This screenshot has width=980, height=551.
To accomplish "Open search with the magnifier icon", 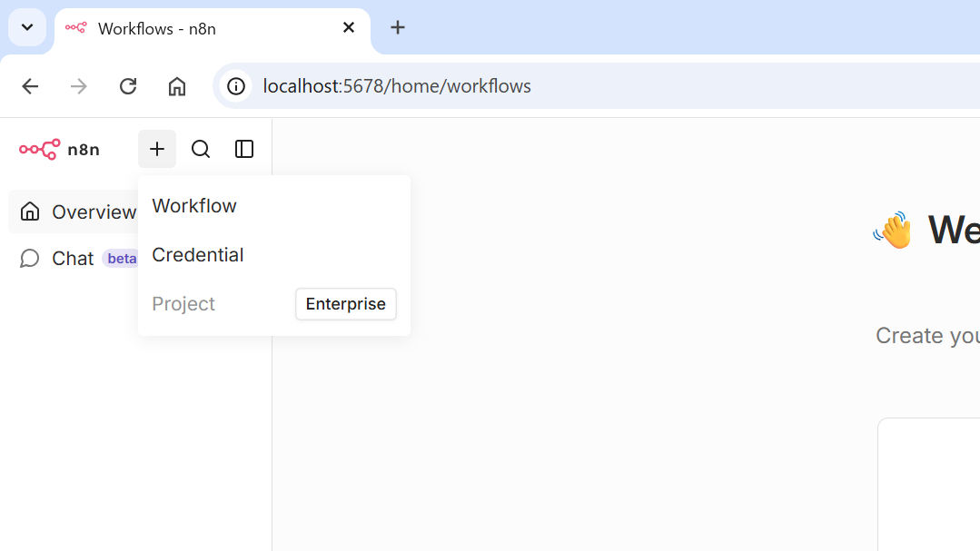I will [201, 149].
